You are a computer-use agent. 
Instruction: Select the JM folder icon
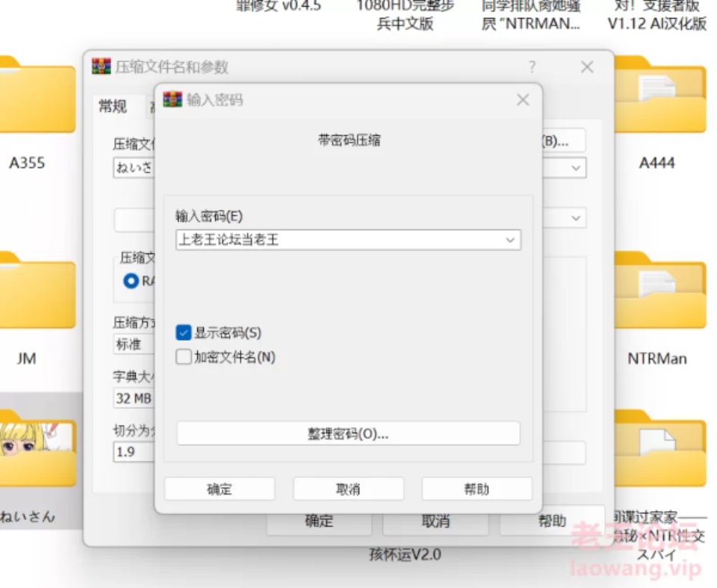[37, 290]
